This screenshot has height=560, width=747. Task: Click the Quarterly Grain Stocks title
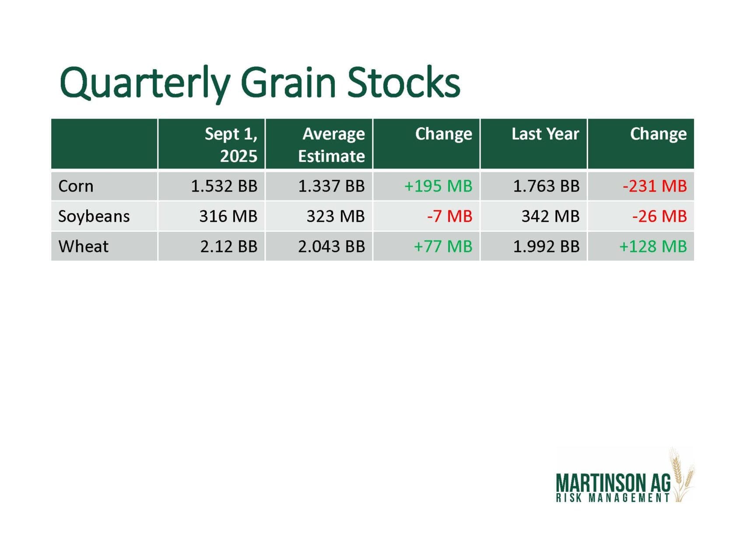tap(260, 82)
